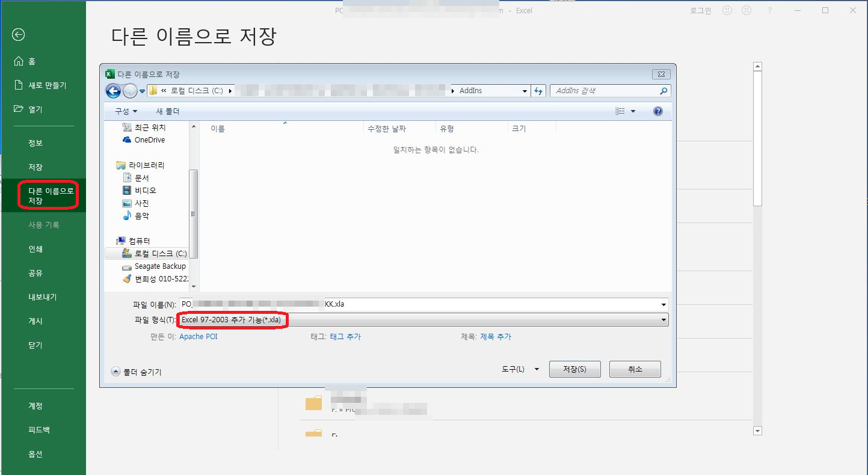Open the 파일 형식 dropdown list
This screenshot has height=475, width=868.
(x=663, y=320)
